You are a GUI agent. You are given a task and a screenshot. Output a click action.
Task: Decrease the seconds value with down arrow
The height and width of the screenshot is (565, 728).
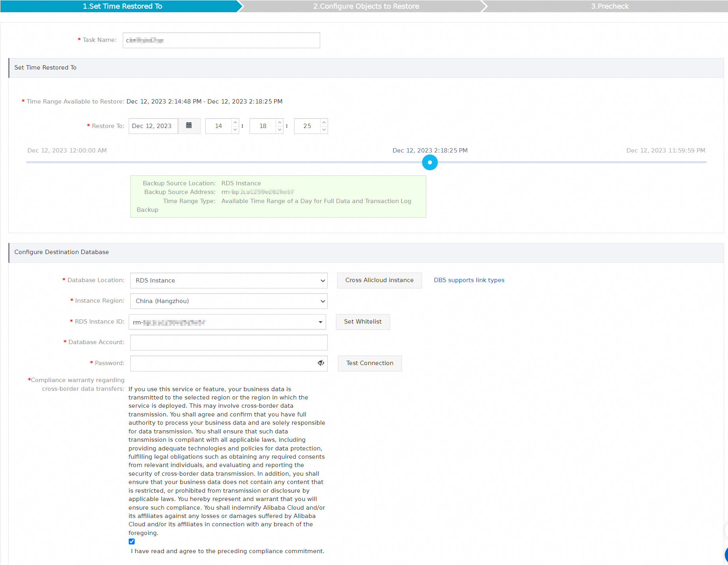324,130
